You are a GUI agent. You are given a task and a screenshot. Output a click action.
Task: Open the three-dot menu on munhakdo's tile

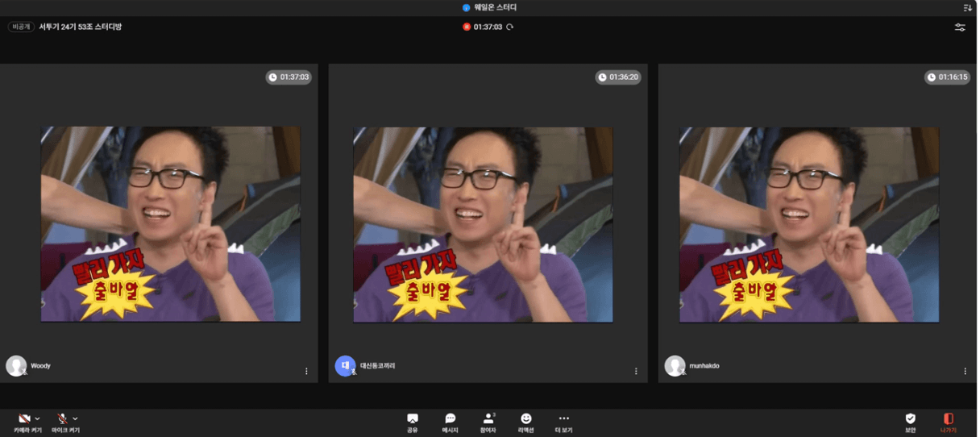965,372
